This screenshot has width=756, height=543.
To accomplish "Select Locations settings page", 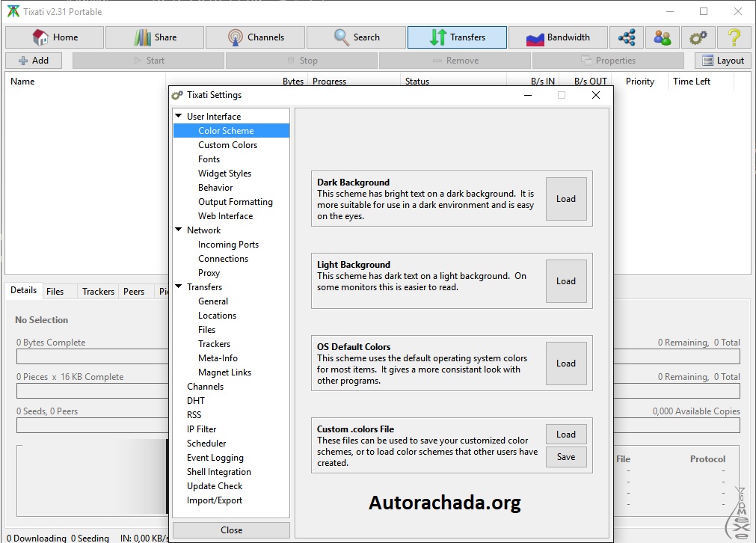I will [x=217, y=316].
